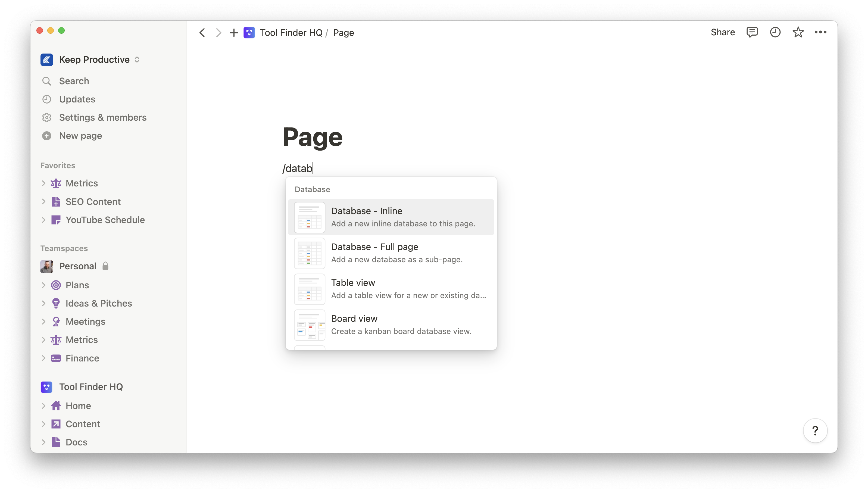Expand the Meetings teamspace section
This screenshot has width=868, height=493.
(x=44, y=321)
